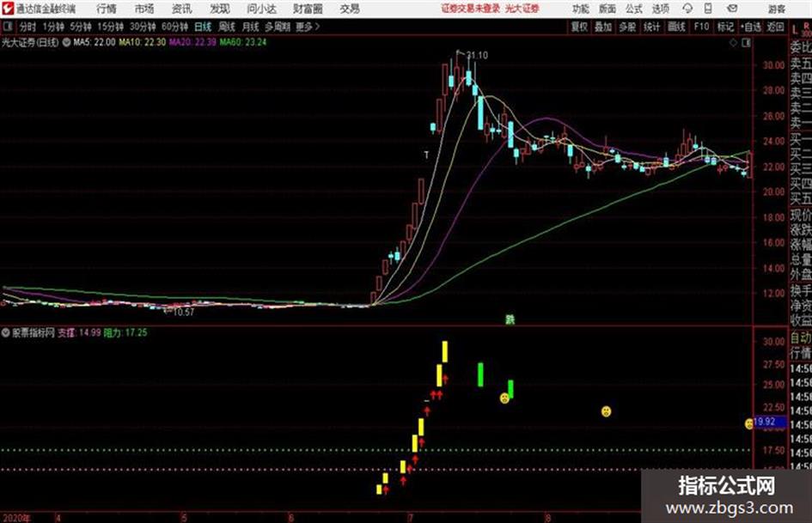Switch to 周线 weekly period tab
This screenshot has height=523, width=812.
click(x=227, y=27)
